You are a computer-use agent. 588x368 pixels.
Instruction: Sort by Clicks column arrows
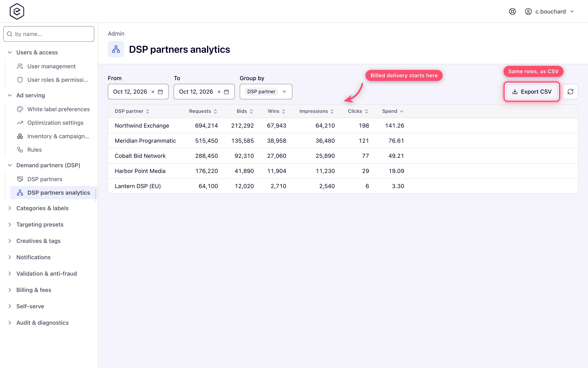pos(366,111)
